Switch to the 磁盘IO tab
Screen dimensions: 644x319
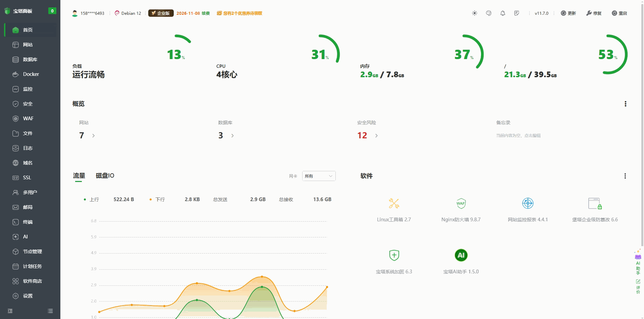point(105,176)
